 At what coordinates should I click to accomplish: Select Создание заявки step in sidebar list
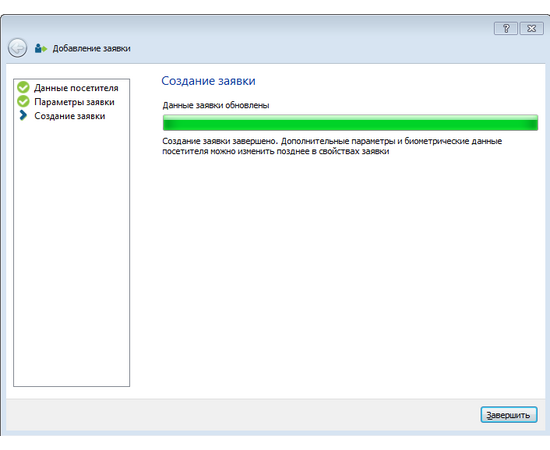[70, 116]
